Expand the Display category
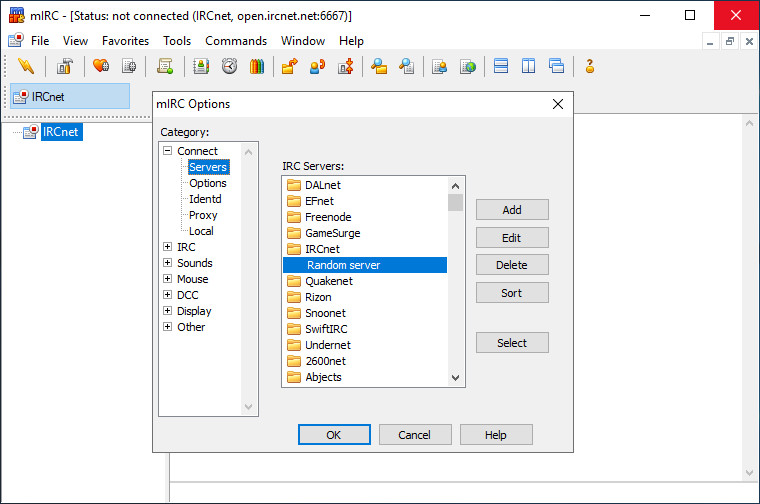Image resolution: width=760 pixels, height=504 pixels. pyautogui.click(x=167, y=311)
